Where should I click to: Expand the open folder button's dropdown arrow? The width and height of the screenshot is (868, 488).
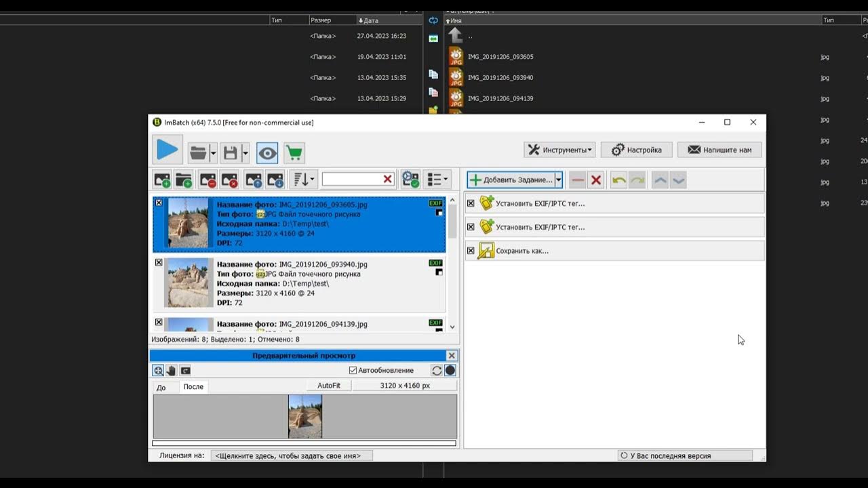tap(213, 154)
